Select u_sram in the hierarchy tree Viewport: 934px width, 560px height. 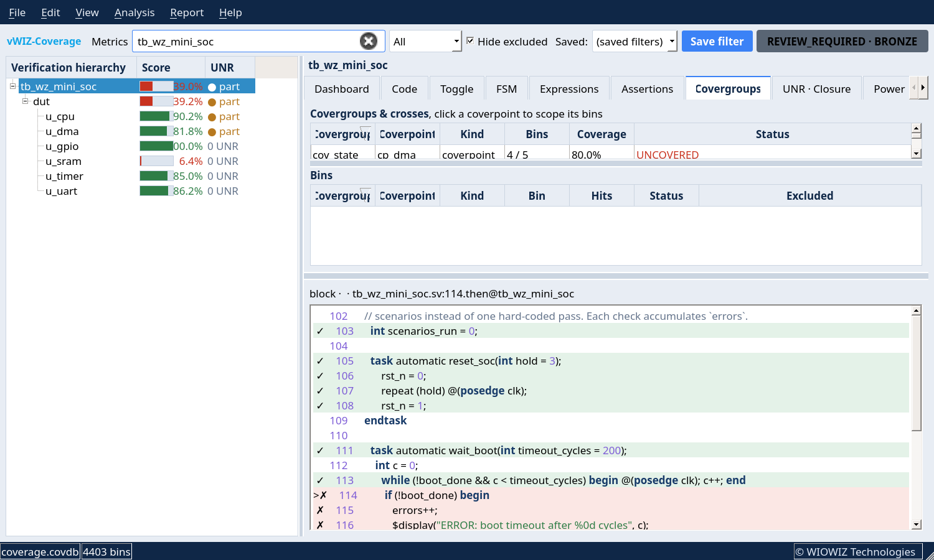click(64, 161)
